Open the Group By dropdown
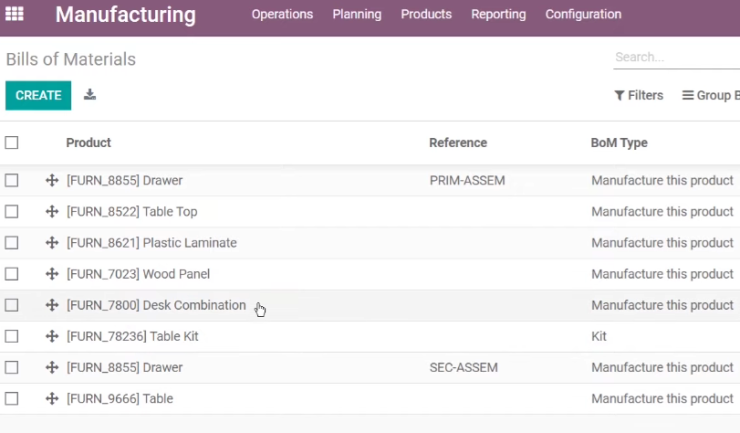Screen dimensions: 740x433 click(x=711, y=95)
